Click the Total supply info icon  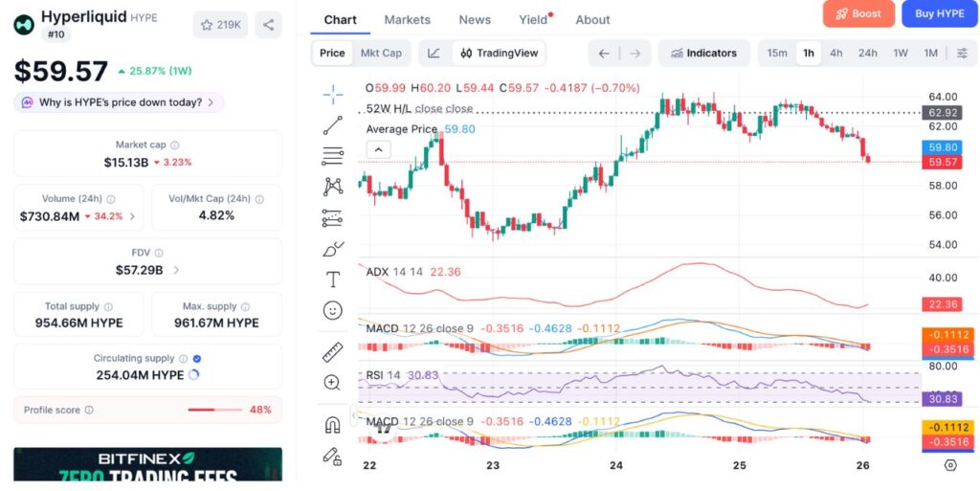point(108,306)
